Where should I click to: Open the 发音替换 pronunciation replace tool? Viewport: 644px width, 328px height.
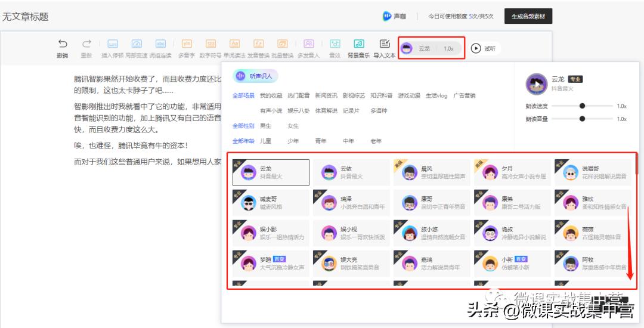(x=258, y=48)
